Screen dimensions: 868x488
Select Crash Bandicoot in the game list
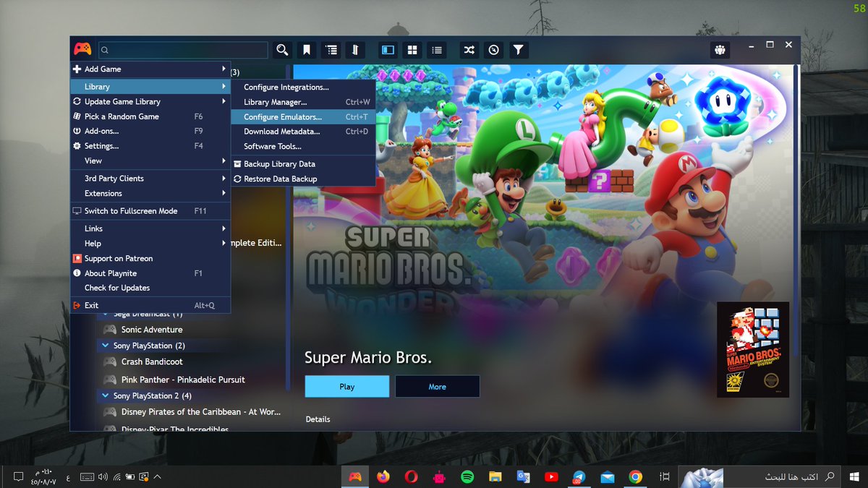coord(192,361)
